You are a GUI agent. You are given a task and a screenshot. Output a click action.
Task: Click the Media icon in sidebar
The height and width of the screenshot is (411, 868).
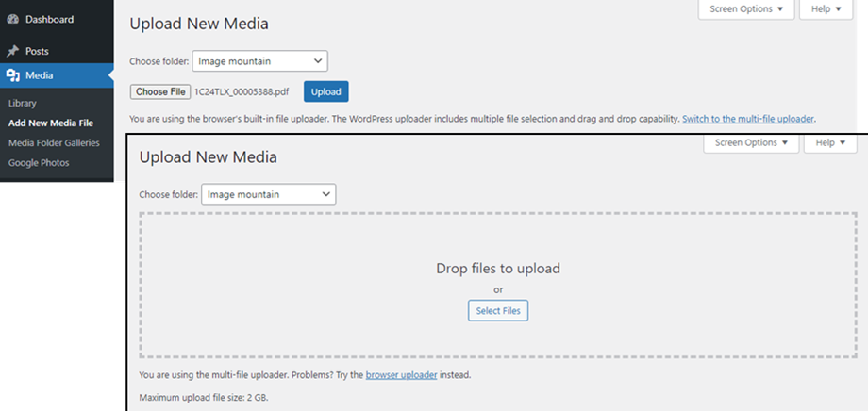[x=13, y=75]
